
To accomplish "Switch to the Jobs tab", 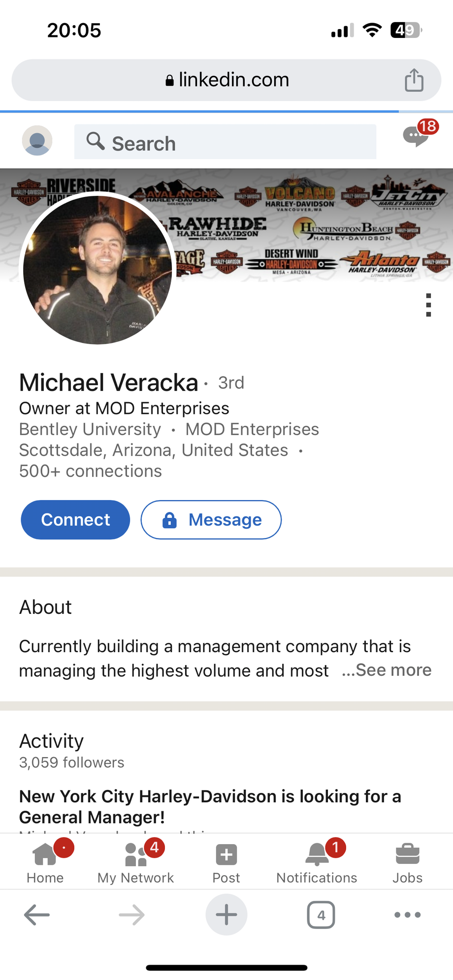I will (407, 862).
